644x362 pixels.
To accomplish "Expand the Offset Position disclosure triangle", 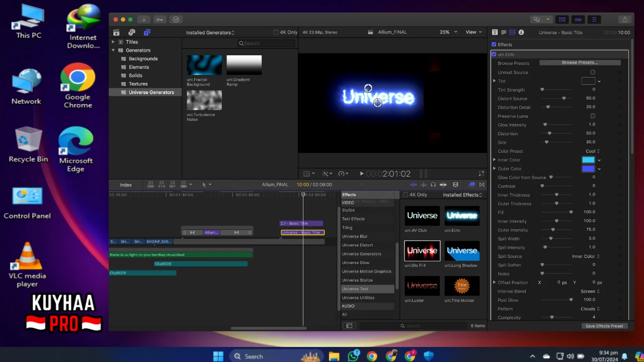I will [495, 283].
